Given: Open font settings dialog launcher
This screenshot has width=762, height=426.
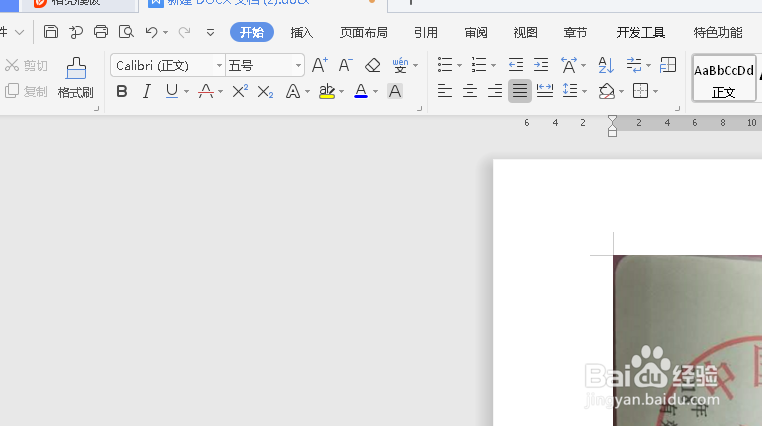Looking at the screenshot, I should [x=419, y=108].
